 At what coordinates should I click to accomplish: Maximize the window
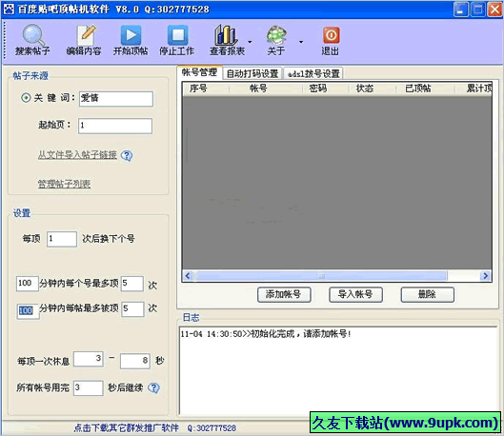477,9
